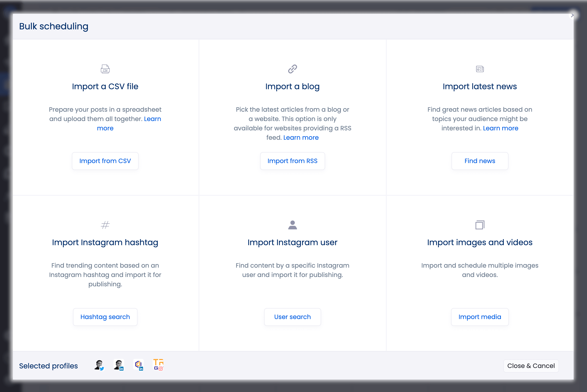The width and height of the screenshot is (587, 392).
Task: Select the Instagram profile in Selected profiles
Action: coord(158,365)
